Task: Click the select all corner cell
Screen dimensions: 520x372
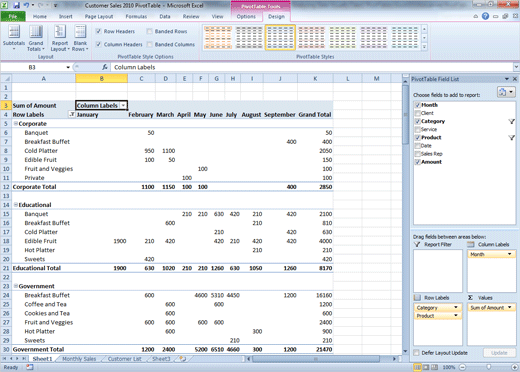Action: [x=6, y=78]
